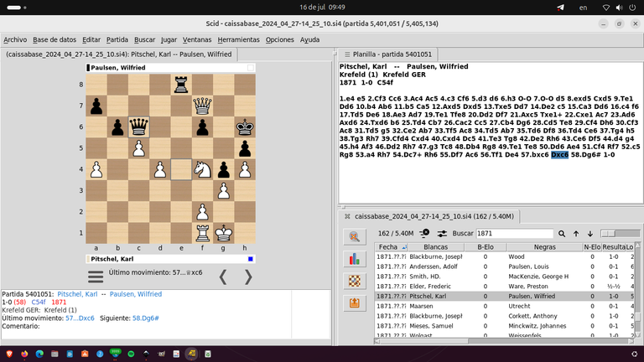
Task: Select the Planilla - partida 5401051 tab
Action: click(387, 54)
